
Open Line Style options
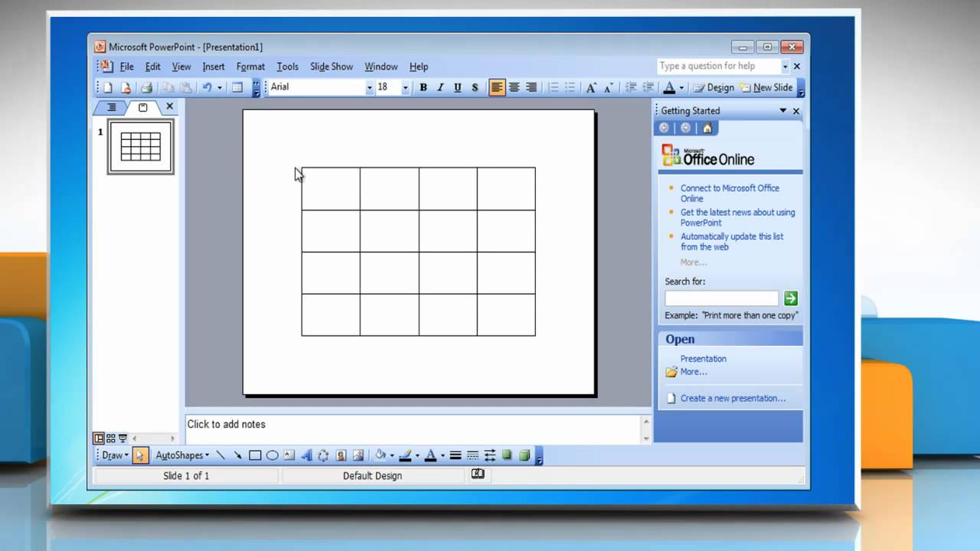[x=456, y=455]
